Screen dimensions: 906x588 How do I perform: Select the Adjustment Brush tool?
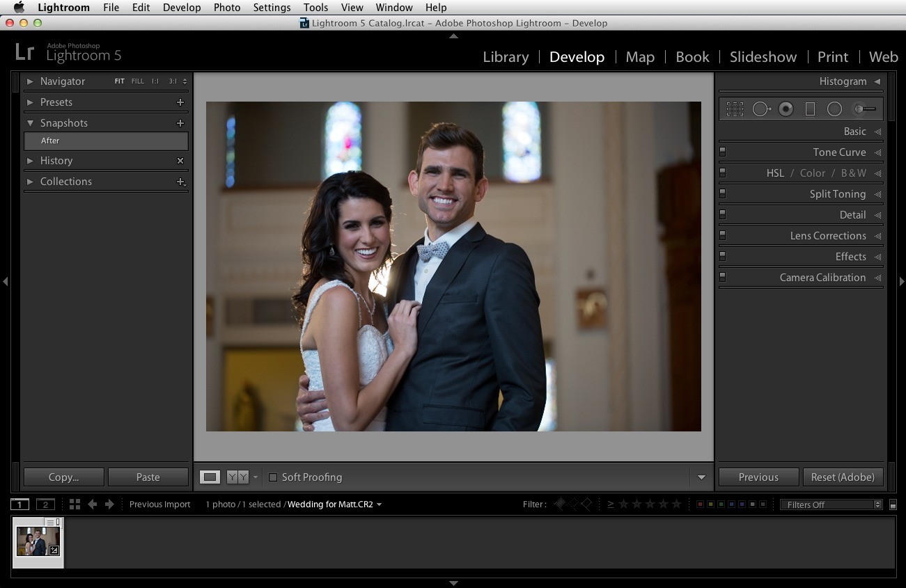coord(864,109)
